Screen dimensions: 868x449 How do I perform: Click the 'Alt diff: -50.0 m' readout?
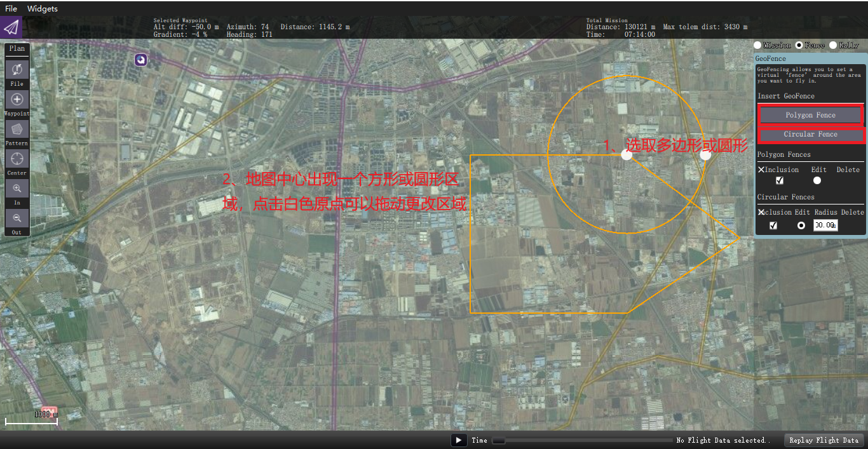[x=186, y=27]
